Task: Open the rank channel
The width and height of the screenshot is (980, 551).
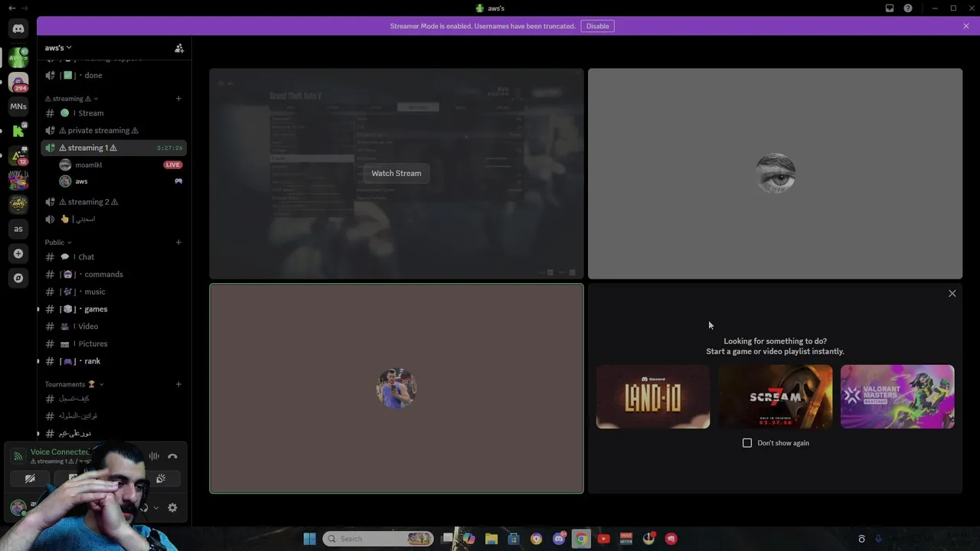Action: [113, 361]
